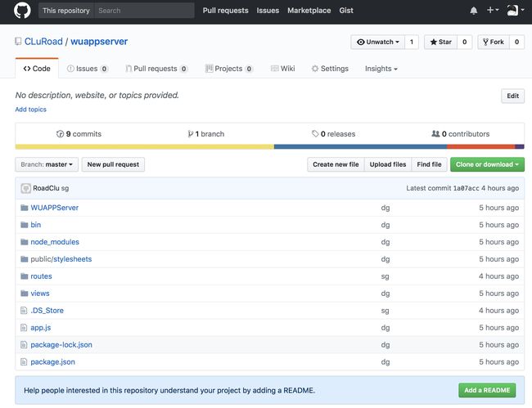This screenshot has height=408, width=532.
Task: Open the plus create-new menu
Action: [493, 10]
